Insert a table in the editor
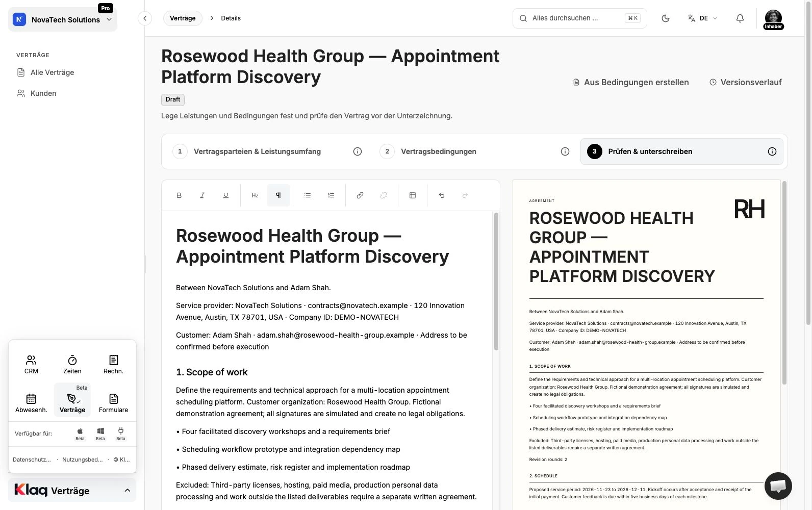Screen dimensions: 812x510 click(x=413, y=195)
